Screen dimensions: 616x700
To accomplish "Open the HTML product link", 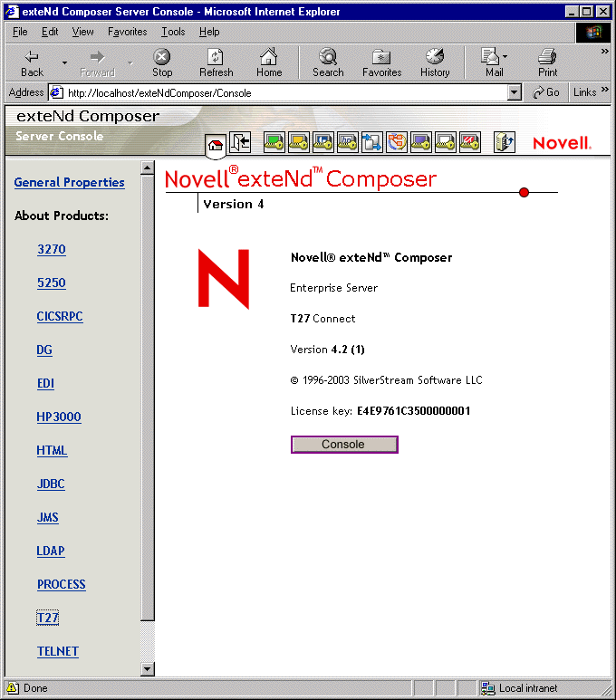I will coord(52,450).
